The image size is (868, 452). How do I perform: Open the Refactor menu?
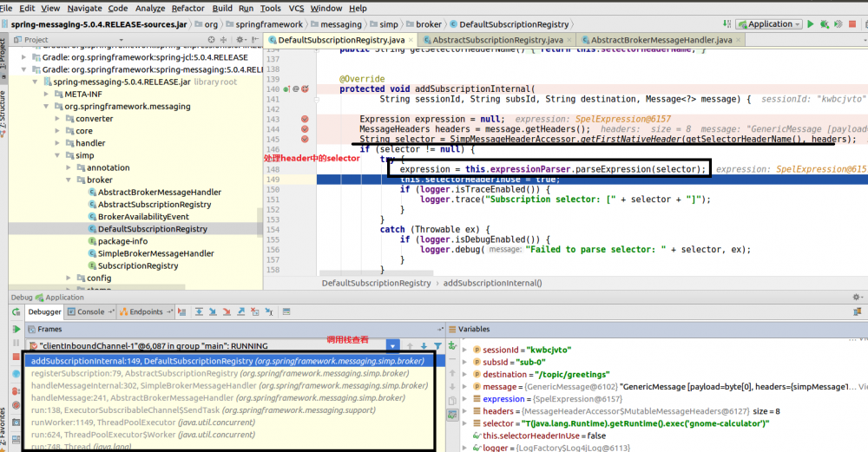[x=187, y=8]
